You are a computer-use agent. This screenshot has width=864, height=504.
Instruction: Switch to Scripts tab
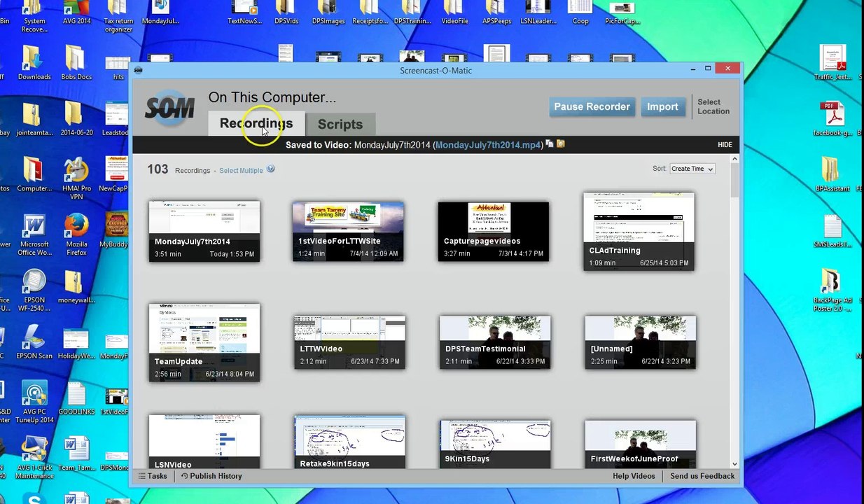(340, 124)
